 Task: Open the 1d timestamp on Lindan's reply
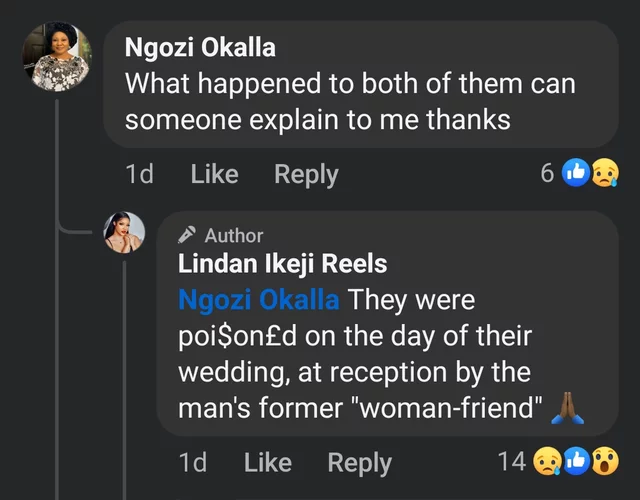coord(194,462)
